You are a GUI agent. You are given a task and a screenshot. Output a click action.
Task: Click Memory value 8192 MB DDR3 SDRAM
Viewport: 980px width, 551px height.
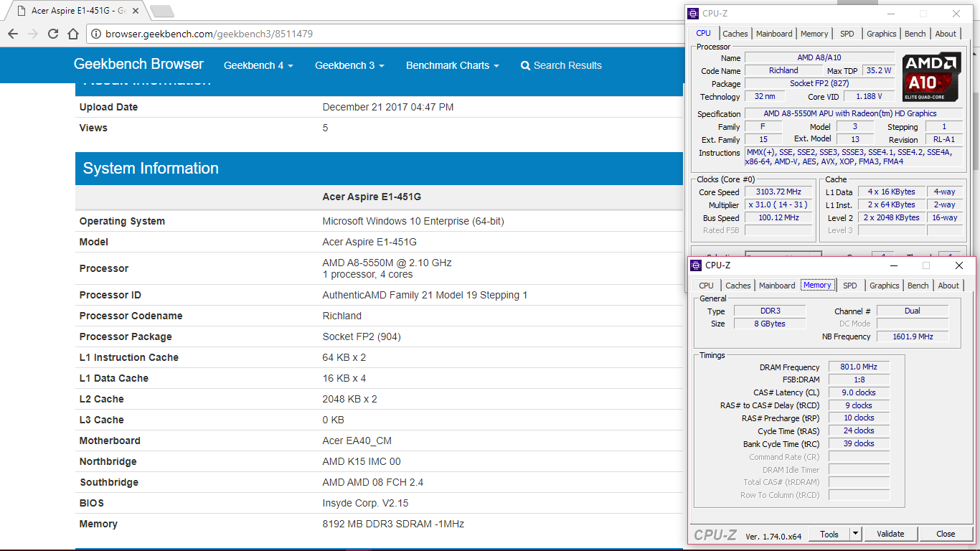point(393,524)
